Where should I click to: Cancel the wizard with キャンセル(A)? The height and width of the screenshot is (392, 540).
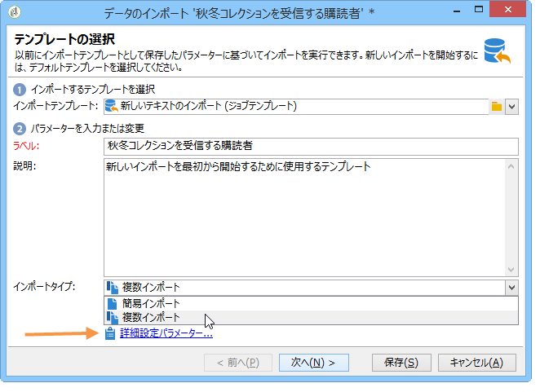(476, 363)
